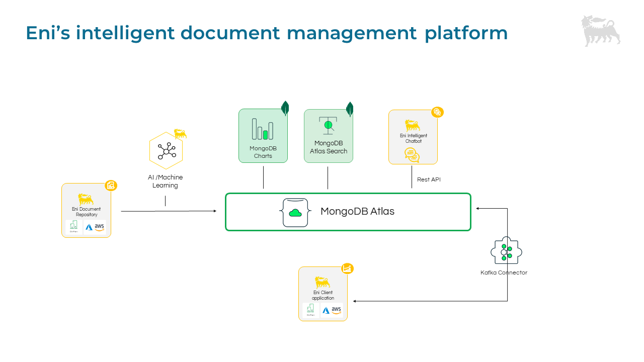Click the MongoDB leaf above Charts card
The height and width of the screenshot is (362, 644).
(x=285, y=108)
